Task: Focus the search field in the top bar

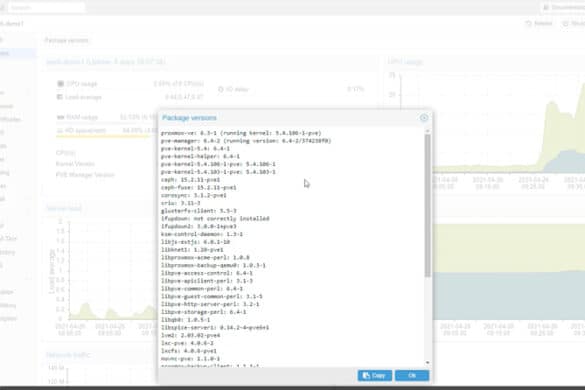Action: (46, 7)
